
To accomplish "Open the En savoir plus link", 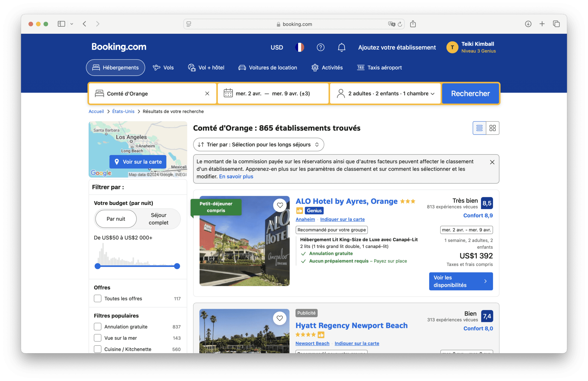I will click(236, 177).
